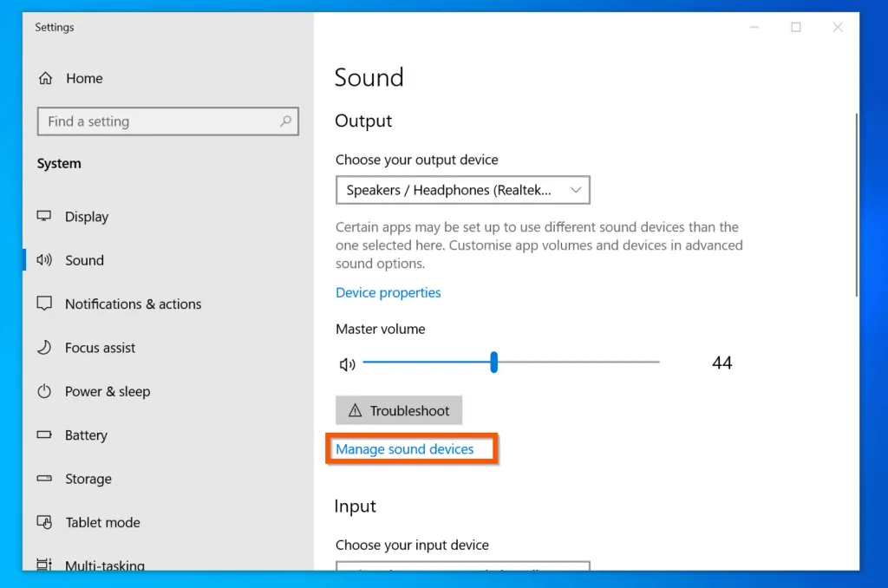The height and width of the screenshot is (588, 888).
Task: Click the search magnifier icon
Action: point(285,121)
